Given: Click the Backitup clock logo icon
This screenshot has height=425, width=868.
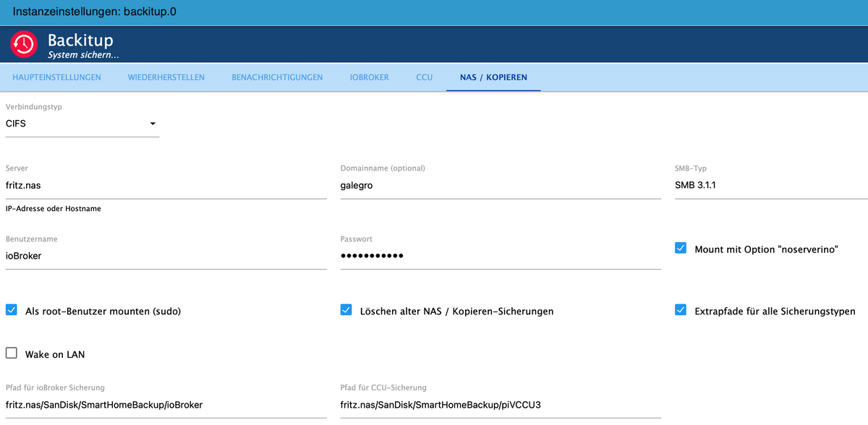Looking at the screenshot, I should coord(23,45).
